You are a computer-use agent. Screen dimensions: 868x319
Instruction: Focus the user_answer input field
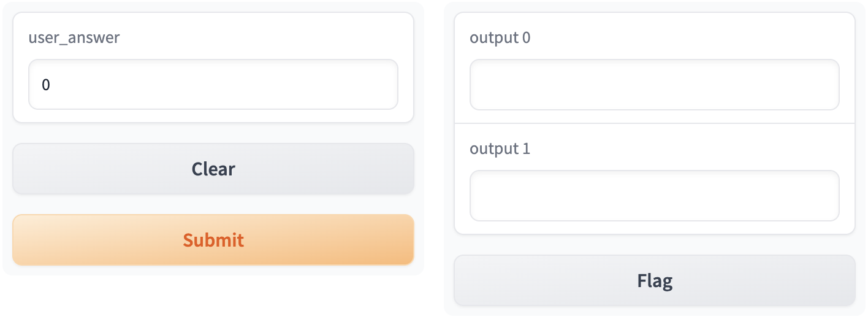tap(213, 85)
